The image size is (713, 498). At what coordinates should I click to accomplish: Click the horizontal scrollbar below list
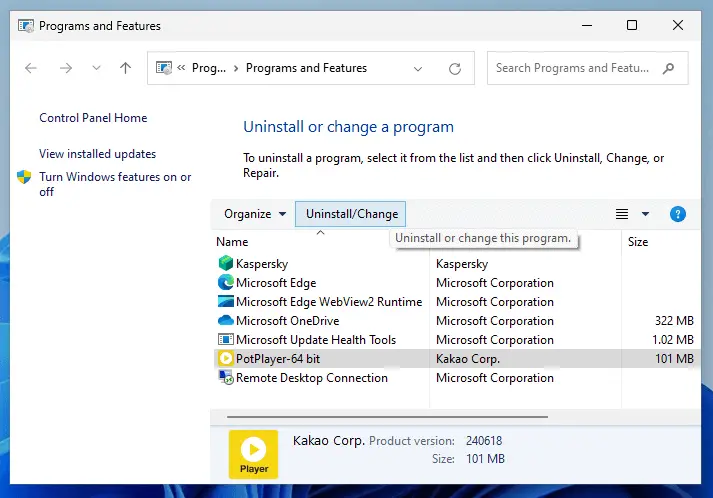click(387, 417)
